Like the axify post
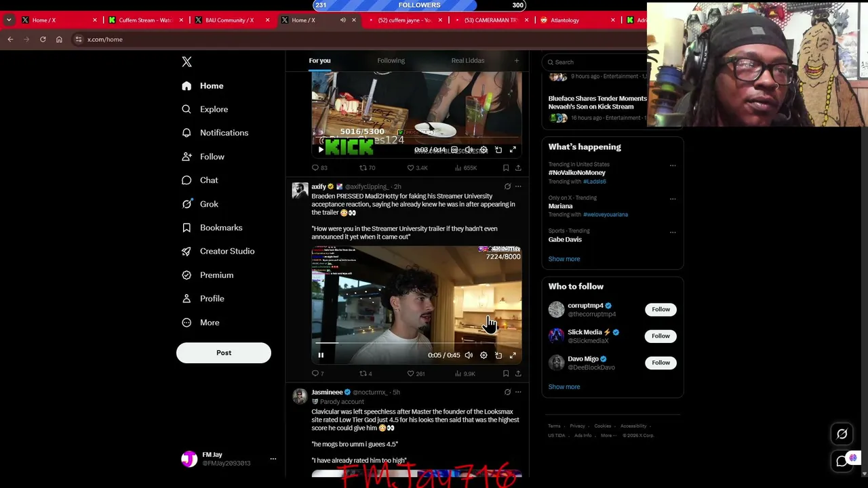Image resolution: width=868 pixels, height=488 pixels. (415, 373)
